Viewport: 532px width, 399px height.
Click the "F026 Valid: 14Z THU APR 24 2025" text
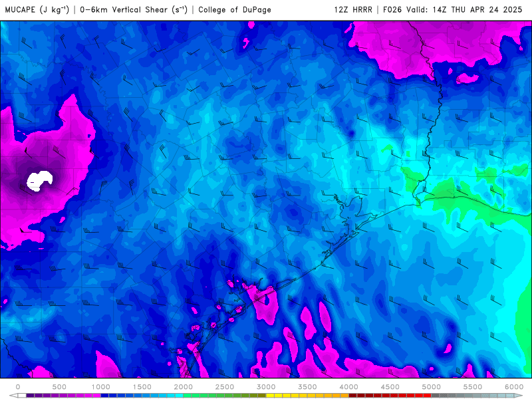(x=453, y=9)
